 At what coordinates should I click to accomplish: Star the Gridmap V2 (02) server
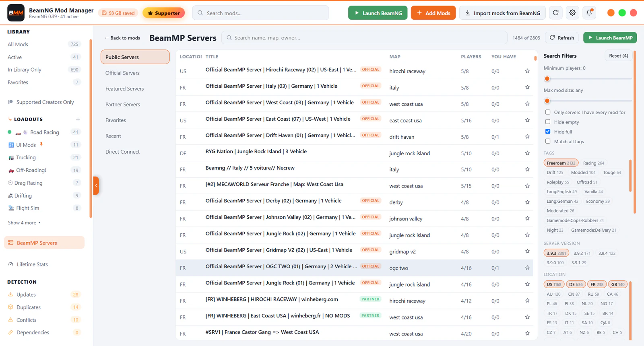click(527, 251)
